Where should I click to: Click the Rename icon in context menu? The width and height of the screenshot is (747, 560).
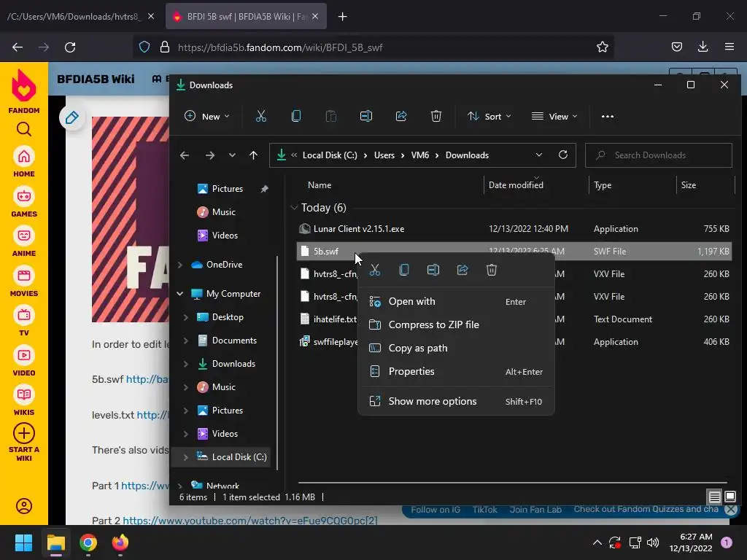[433, 270]
